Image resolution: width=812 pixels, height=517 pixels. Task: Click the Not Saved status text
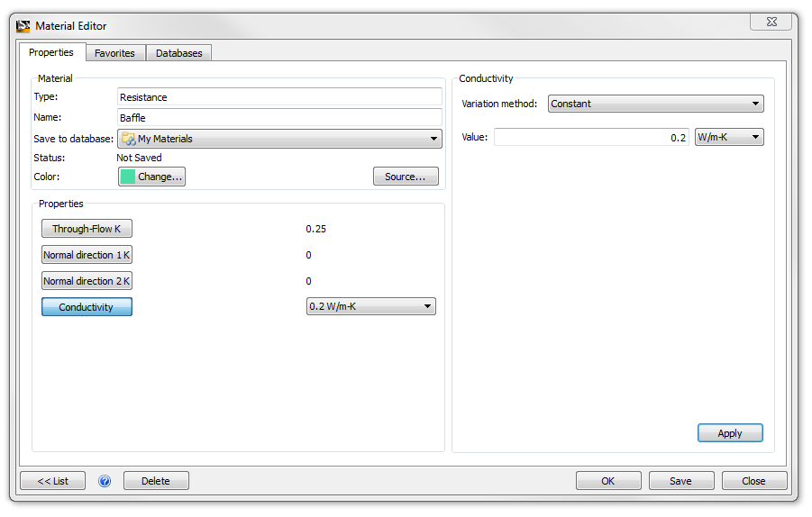click(x=139, y=158)
